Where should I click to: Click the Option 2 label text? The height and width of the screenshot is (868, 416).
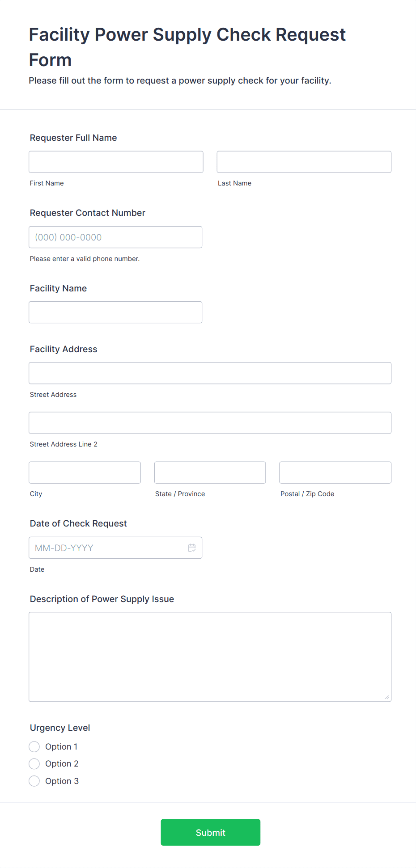pos(62,764)
